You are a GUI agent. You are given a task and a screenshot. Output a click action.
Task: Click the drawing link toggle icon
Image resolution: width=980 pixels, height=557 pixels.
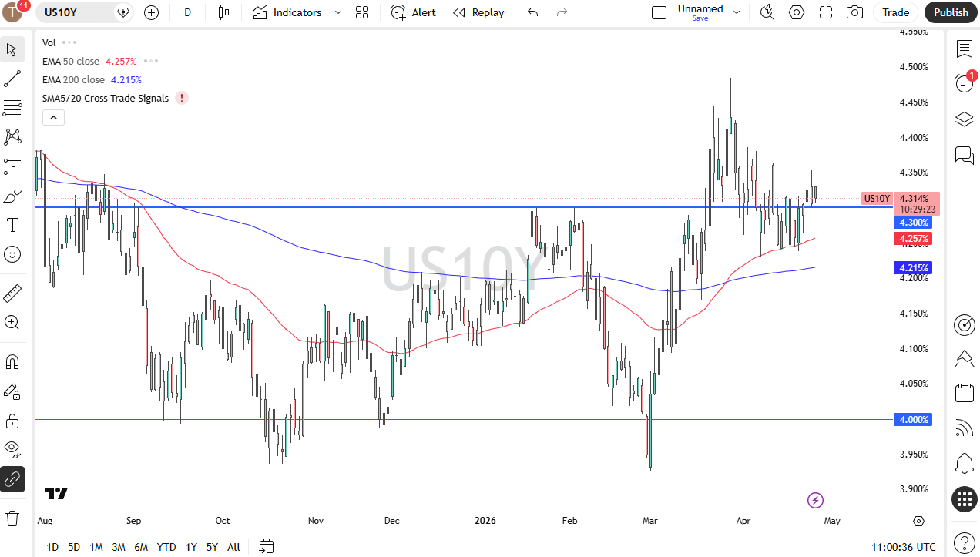(12, 479)
